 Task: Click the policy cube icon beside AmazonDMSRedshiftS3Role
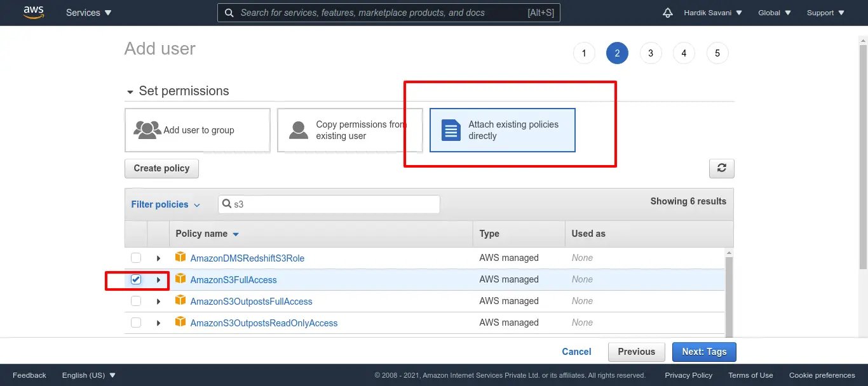(180, 258)
